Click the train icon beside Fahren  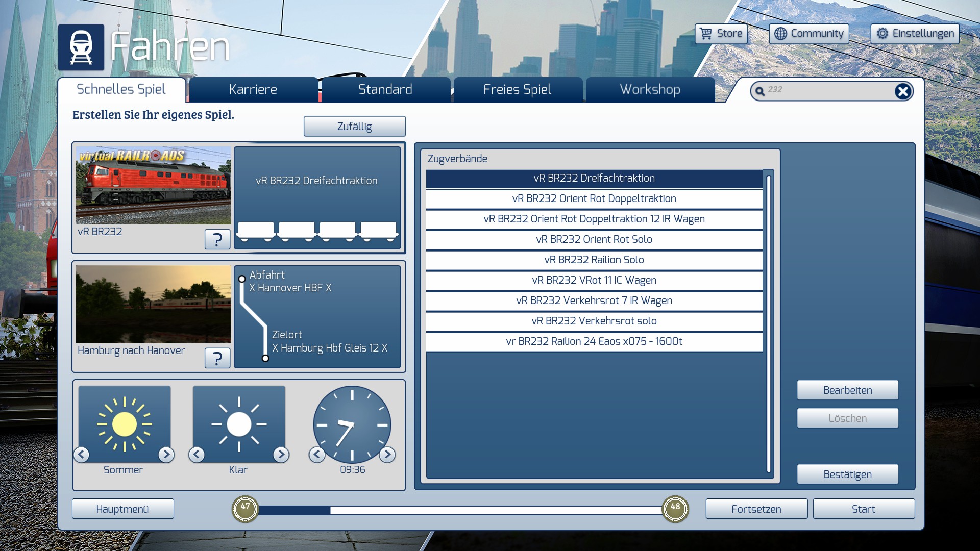(81, 47)
